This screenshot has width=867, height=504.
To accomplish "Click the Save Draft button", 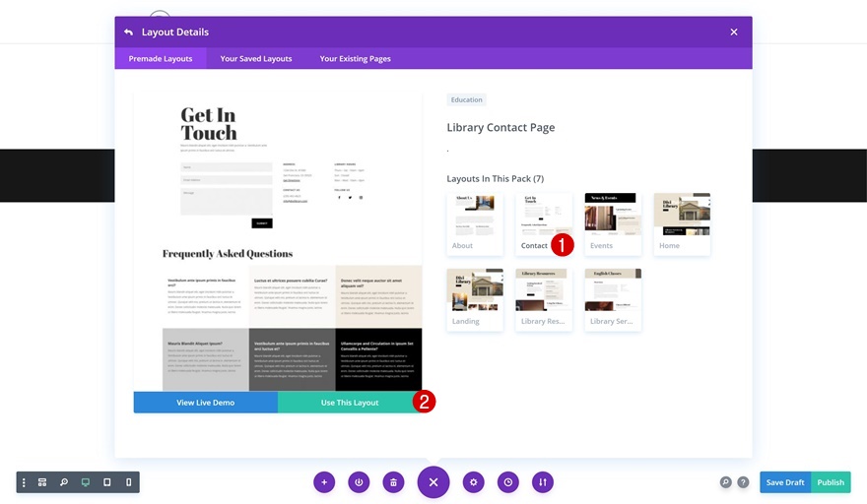I will (785, 482).
